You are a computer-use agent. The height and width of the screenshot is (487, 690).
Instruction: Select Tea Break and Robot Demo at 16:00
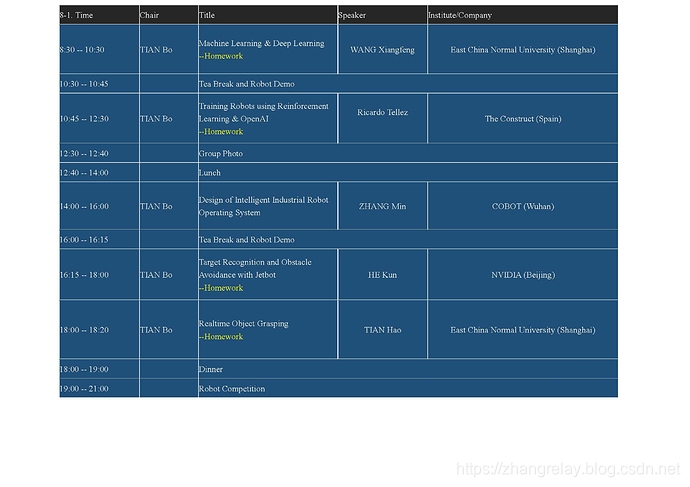(246, 240)
